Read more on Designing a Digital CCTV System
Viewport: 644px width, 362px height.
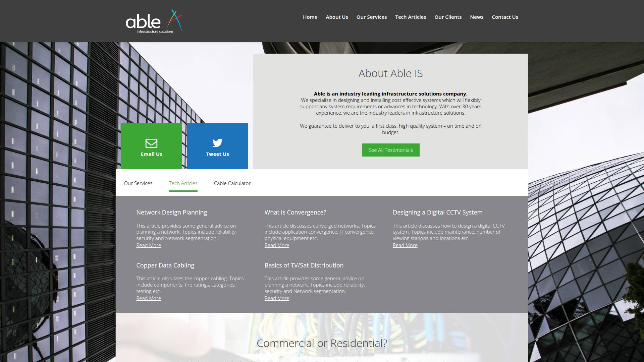pos(405,245)
